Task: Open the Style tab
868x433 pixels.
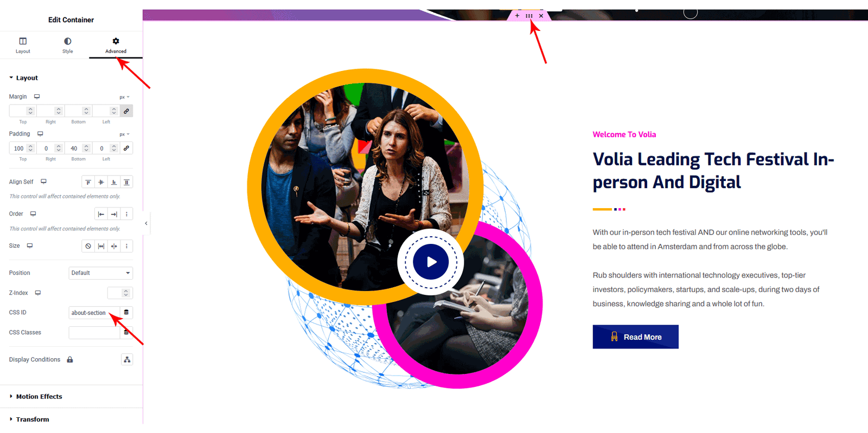Action: pyautogui.click(x=67, y=46)
